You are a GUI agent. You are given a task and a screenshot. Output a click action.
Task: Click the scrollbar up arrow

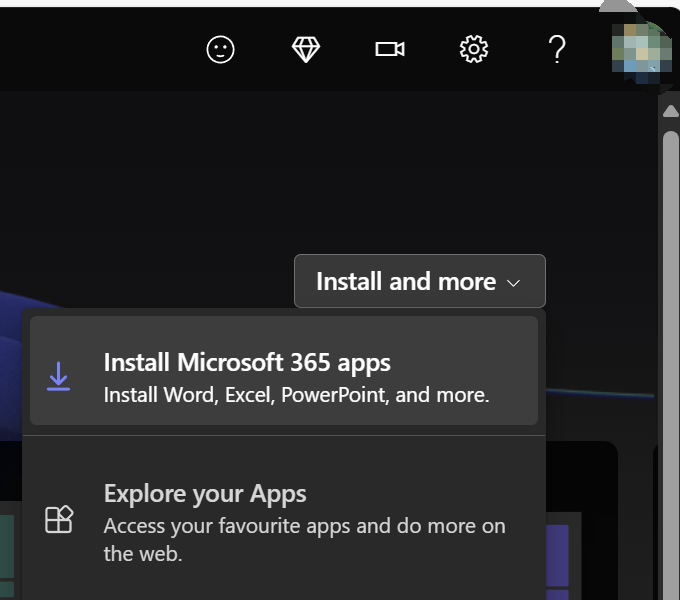pyautogui.click(x=670, y=111)
